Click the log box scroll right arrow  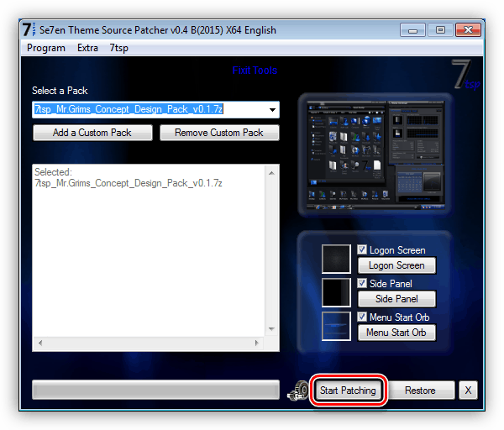tap(257, 343)
